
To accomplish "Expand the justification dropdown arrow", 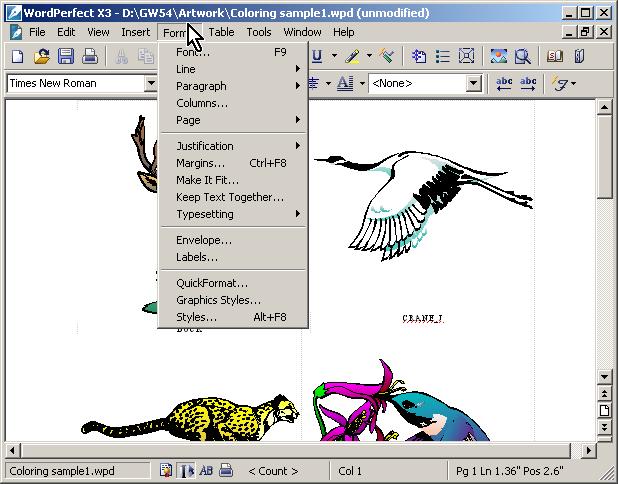I will [328, 84].
